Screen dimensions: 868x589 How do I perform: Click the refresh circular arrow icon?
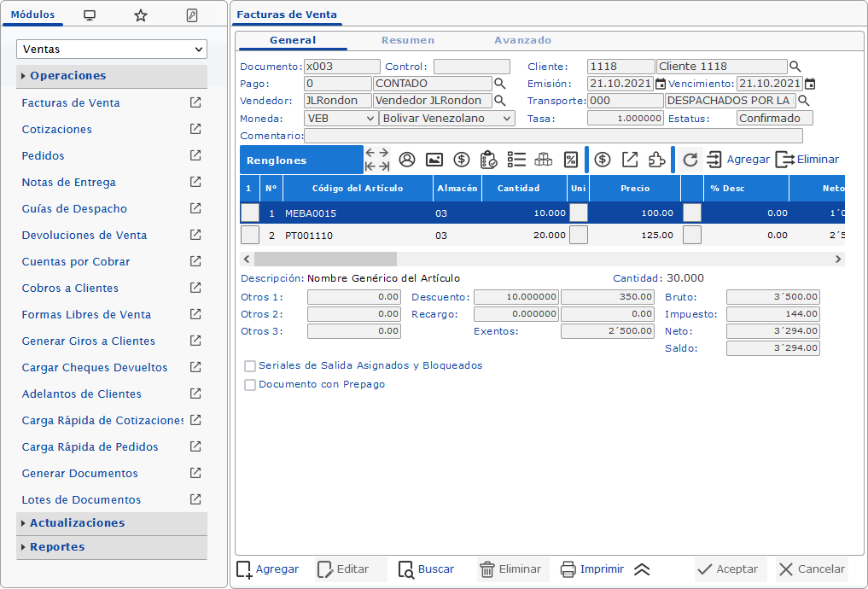[x=690, y=160]
